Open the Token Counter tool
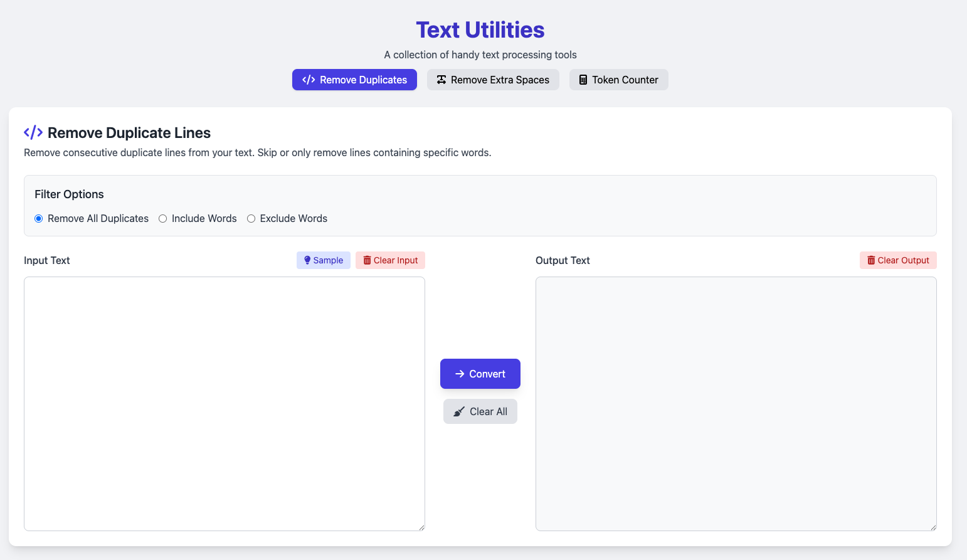967x560 pixels. (619, 80)
